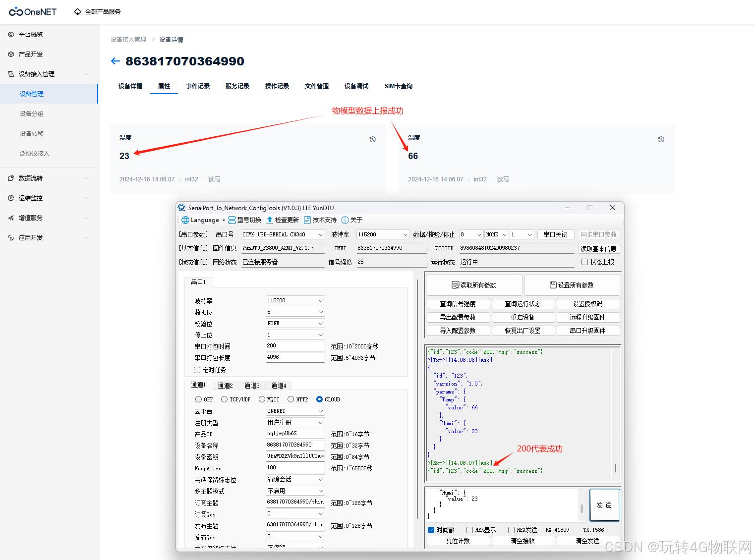
Task: Click the 检查更新 upload arrow icon
Action: [x=270, y=220]
